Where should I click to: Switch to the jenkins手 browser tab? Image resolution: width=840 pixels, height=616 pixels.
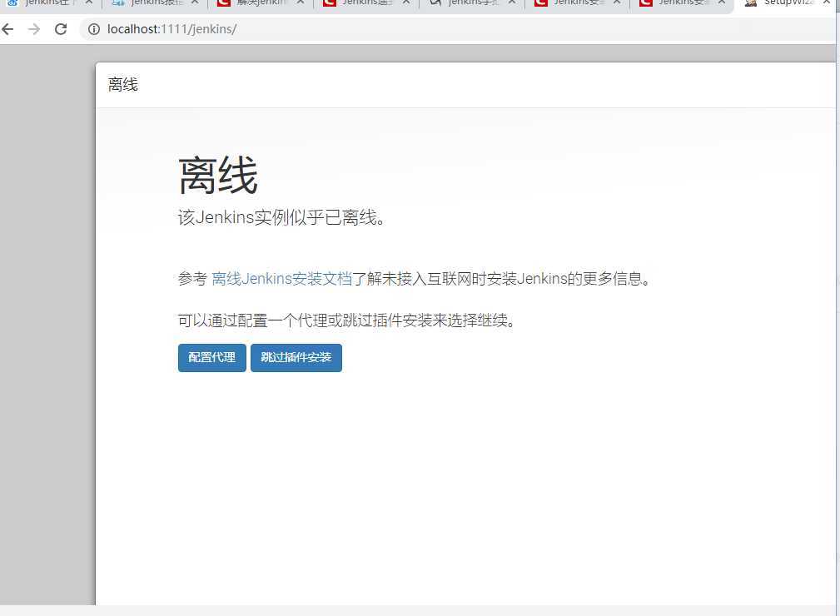pyautogui.click(x=472, y=2)
